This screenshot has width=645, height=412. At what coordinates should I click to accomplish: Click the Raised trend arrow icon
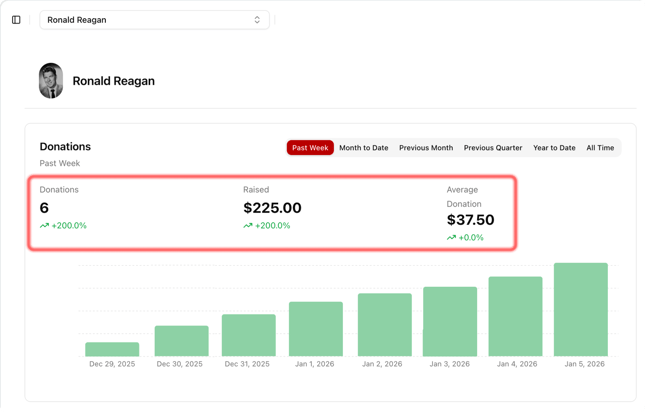tap(248, 226)
